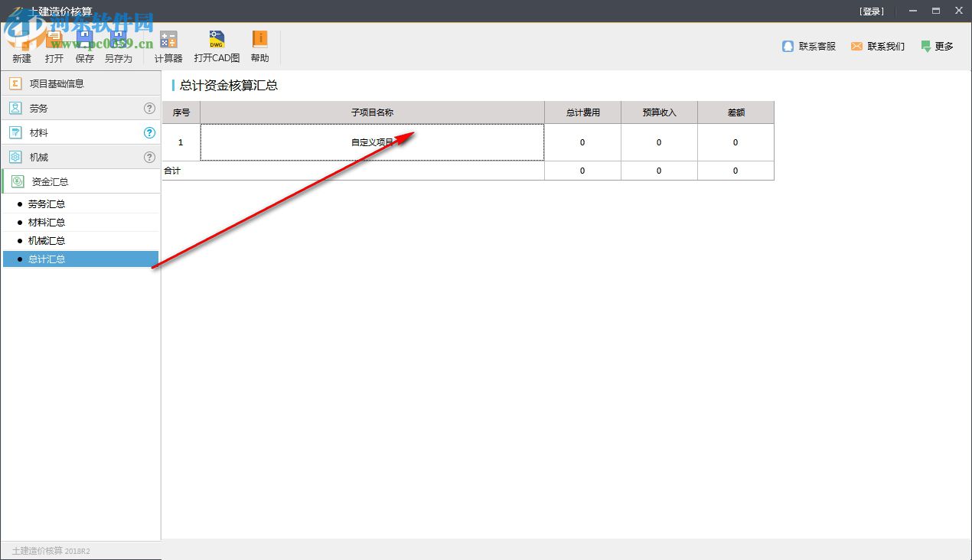The width and height of the screenshot is (972, 560).
Task: Minimize the application window
Action: (912, 11)
